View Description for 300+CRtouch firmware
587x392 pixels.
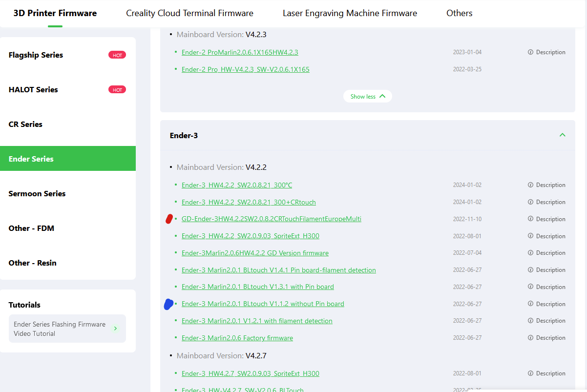(x=546, y=202)
